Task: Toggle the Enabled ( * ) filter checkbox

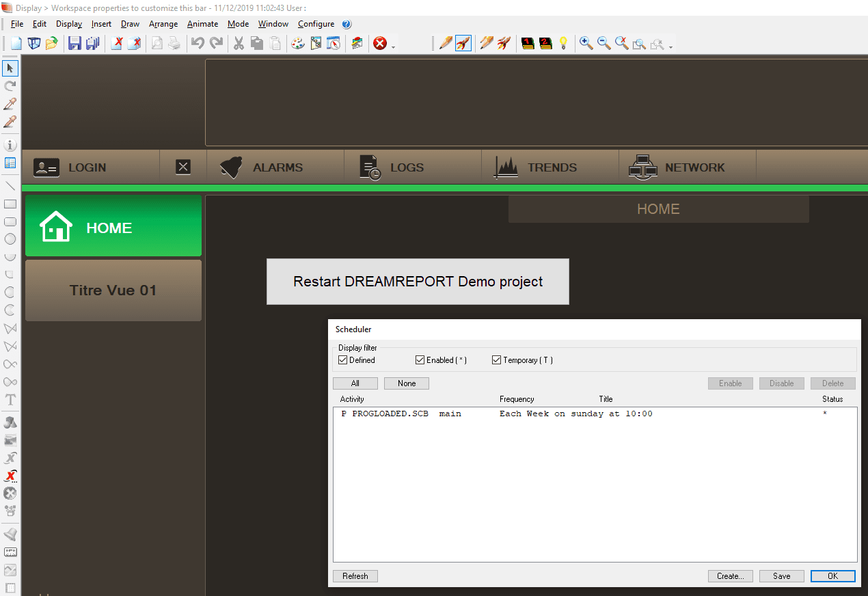Action: [x=420, y=360]
